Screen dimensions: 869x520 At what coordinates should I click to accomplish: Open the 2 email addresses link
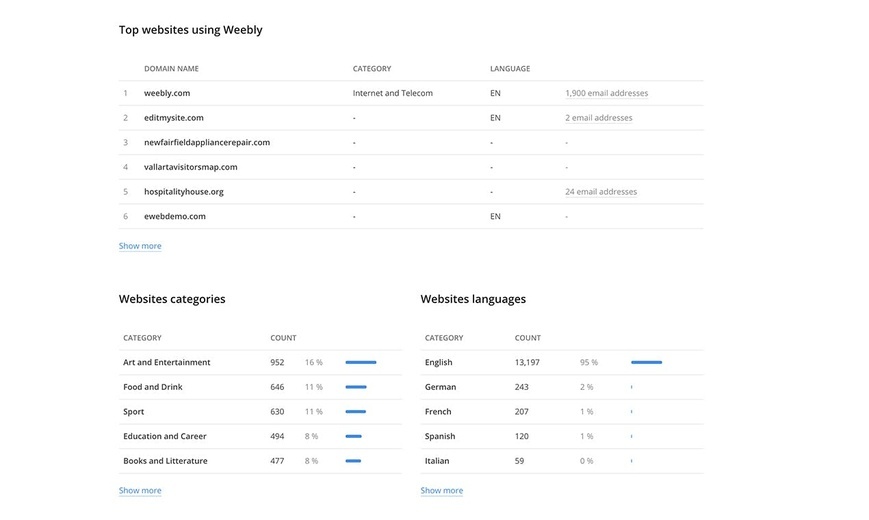[x=599, y=118]
